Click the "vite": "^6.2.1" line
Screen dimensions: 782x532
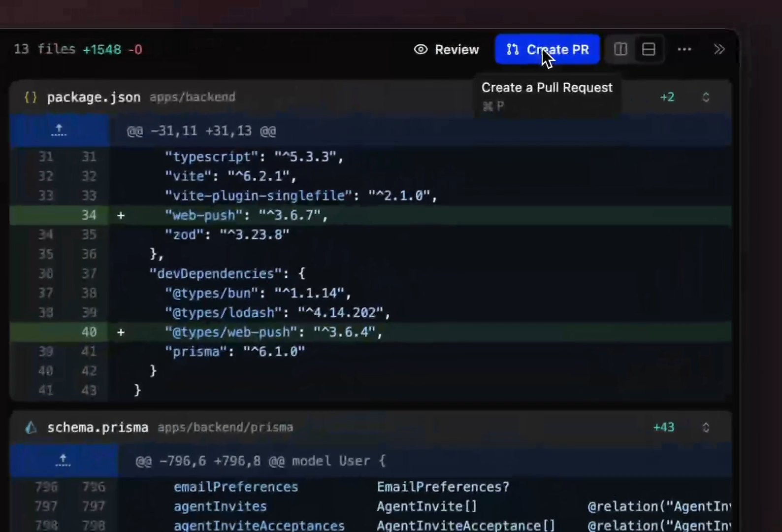370,176
